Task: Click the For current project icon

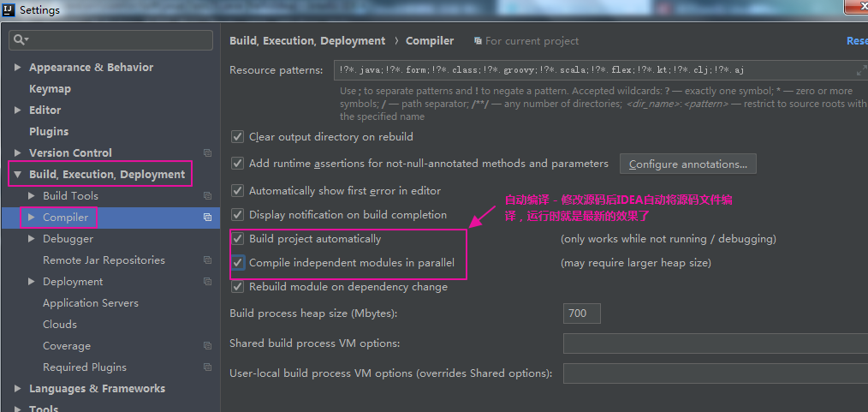Action: [478, 41]
